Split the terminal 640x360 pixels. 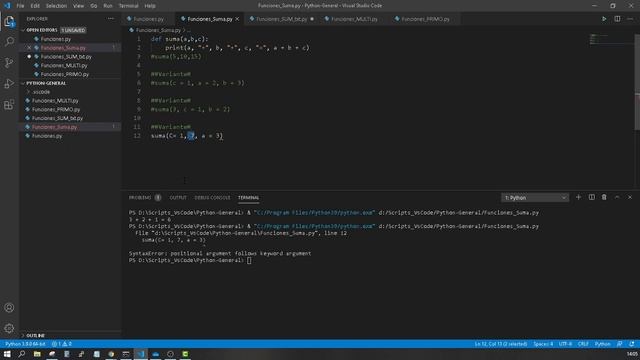point(591,198)
